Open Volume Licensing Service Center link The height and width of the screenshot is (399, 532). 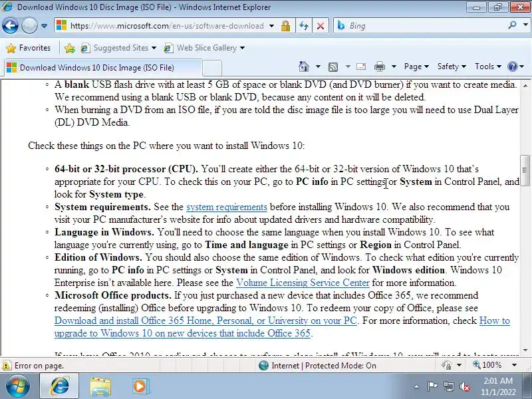click(x=303, y=283)
